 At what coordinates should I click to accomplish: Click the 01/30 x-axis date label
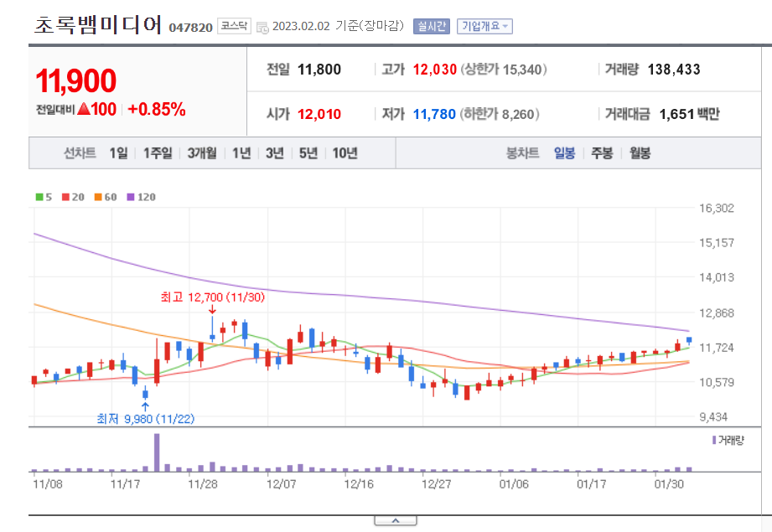tap(669, 484)
